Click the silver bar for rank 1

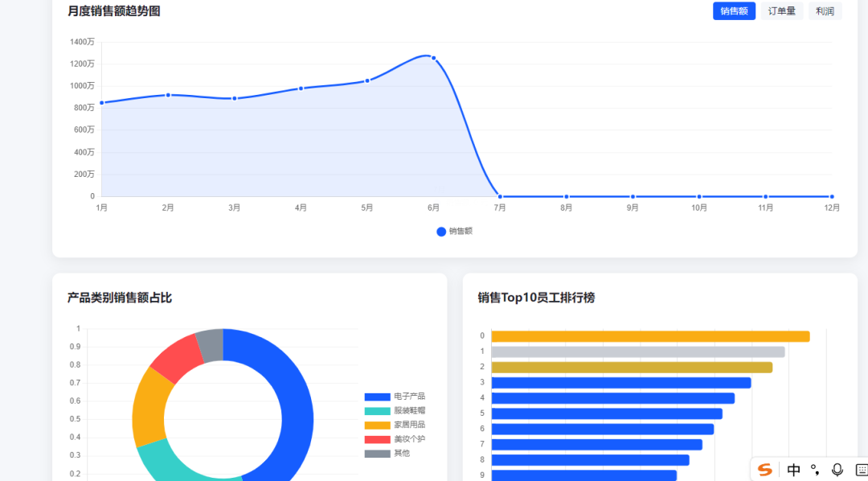[638, 351]
